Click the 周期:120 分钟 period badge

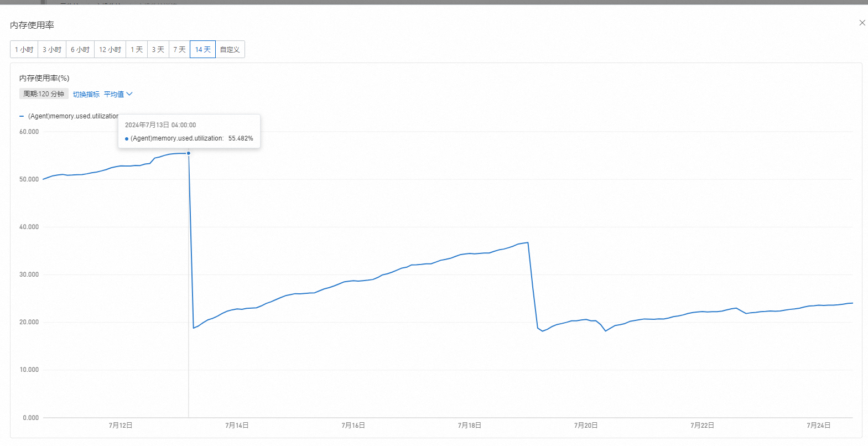click(44, 94)
